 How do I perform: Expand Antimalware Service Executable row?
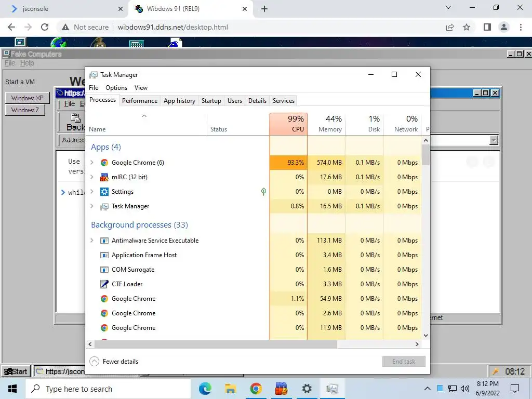pyautogui.click(x=91, y=241)
